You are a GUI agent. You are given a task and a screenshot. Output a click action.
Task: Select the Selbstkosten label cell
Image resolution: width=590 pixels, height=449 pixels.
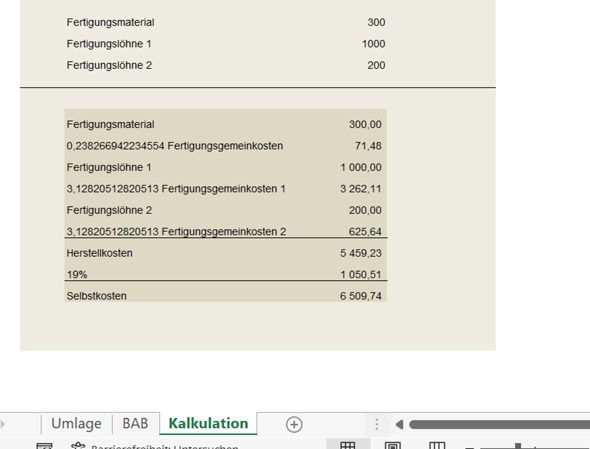[x=96, y=296]
